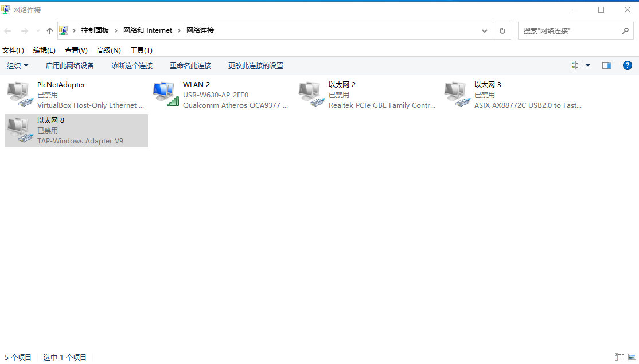Click 启用此网络设备 to enable the device
Viewport: 639px width, 364px height.
coord(70,66)
